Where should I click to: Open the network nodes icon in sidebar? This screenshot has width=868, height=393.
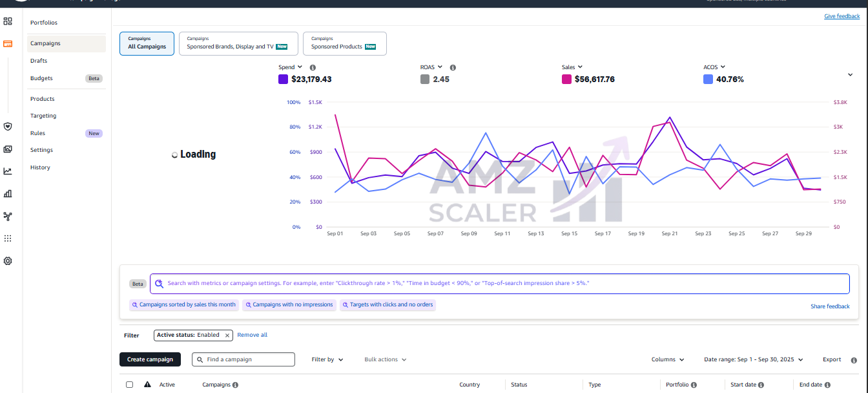[8, 216]
